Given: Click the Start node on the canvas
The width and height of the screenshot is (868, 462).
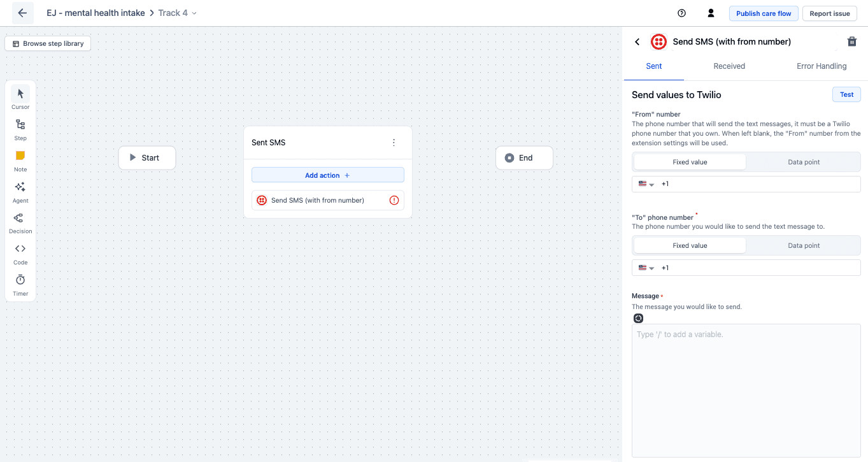Looking at the screenshot, I should pos(147,158).
